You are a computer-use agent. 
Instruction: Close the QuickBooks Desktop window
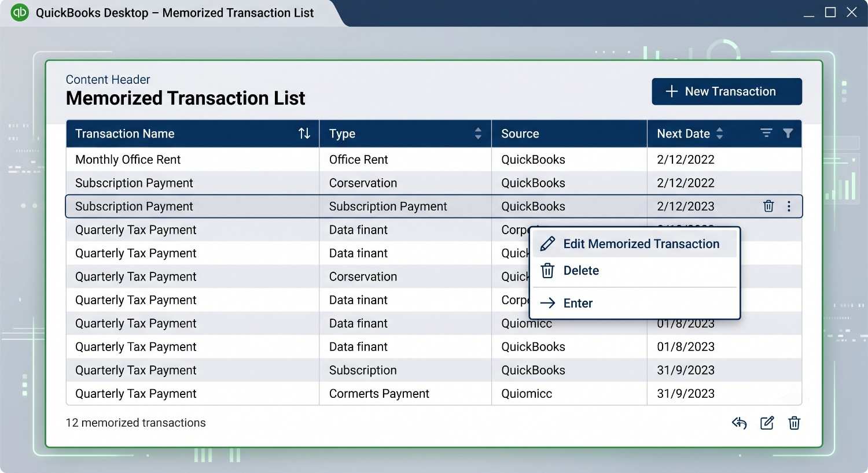pyautogui.click(x=852, y=12)
